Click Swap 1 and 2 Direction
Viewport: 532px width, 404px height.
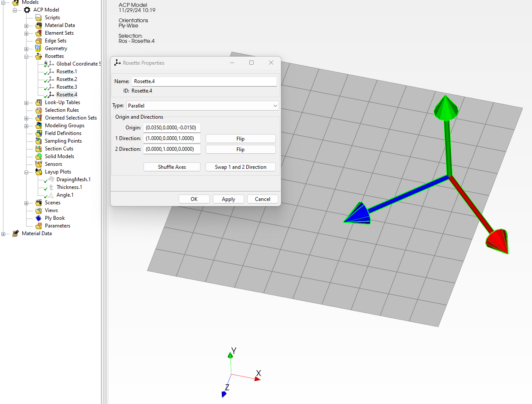[240, 167]
